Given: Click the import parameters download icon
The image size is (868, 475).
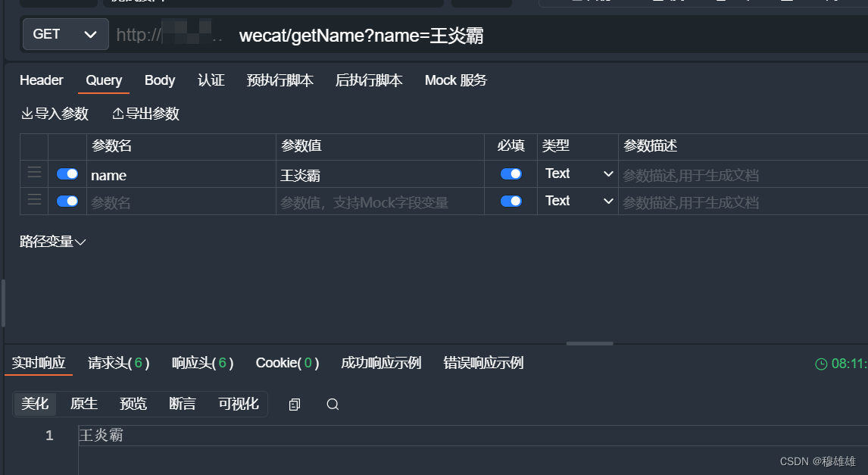Looking at the screenshot, I should [27, 113].
